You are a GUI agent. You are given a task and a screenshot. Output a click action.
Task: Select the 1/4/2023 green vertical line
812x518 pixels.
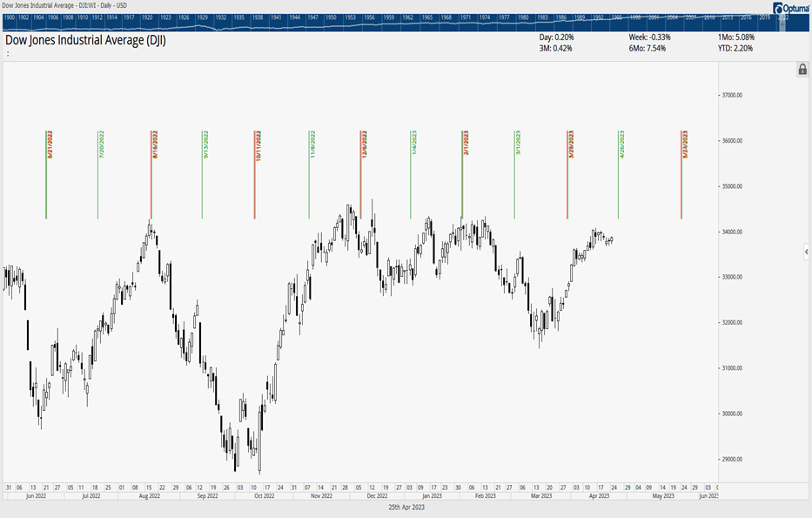pos(411,175)
